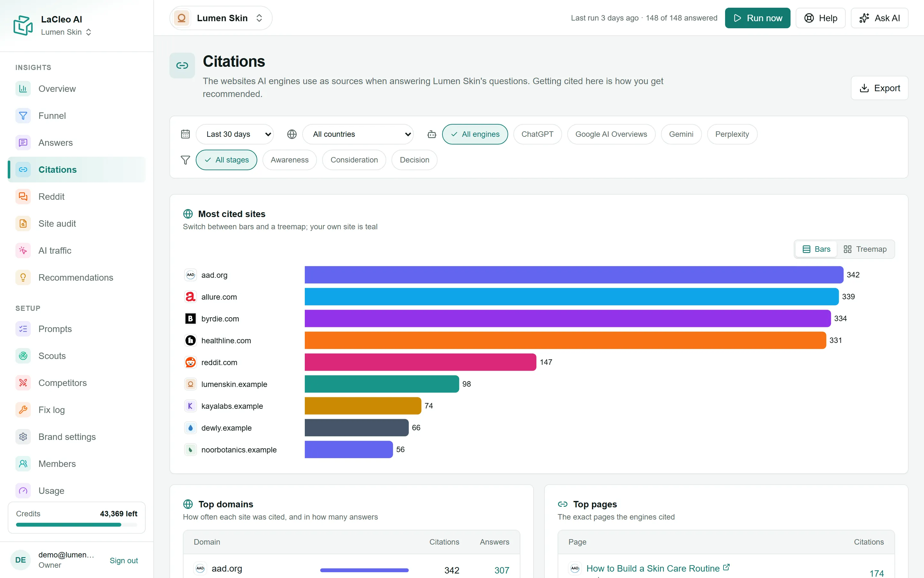The height and width of the screenshot is (578, 924).
Task: Open the Overview bar chart icon
Action: pyautogui.click(x=23, y=89)
